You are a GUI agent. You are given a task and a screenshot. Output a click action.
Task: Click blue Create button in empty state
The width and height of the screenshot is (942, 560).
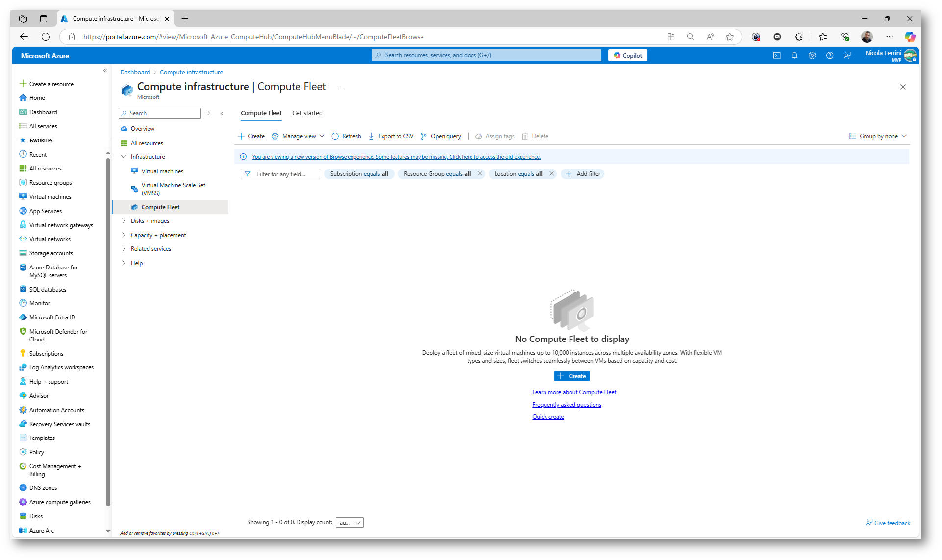pos(571,376)
